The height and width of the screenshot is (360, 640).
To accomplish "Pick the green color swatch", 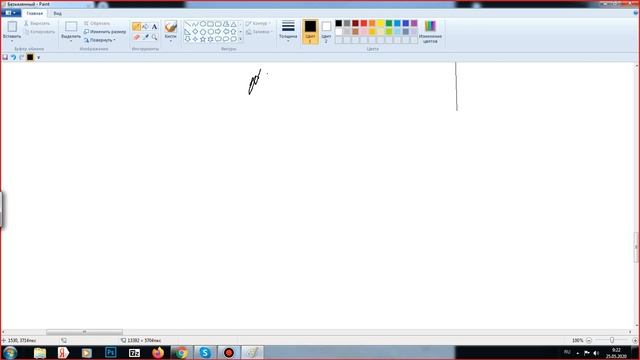I will [x=389, y=23].
